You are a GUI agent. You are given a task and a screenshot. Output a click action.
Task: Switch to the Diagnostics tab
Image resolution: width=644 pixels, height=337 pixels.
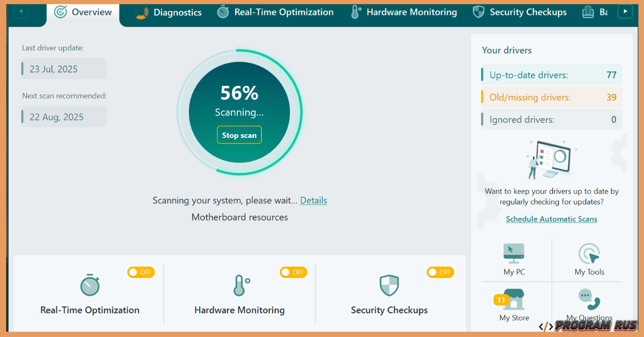(168, 12)
